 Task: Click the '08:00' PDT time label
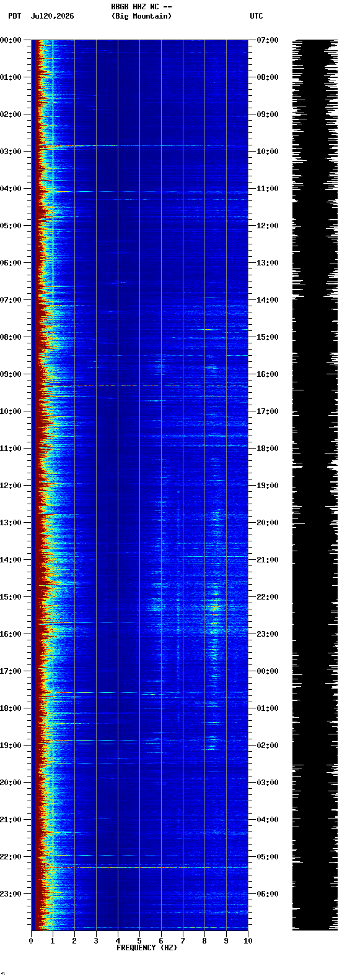[11, 337]
